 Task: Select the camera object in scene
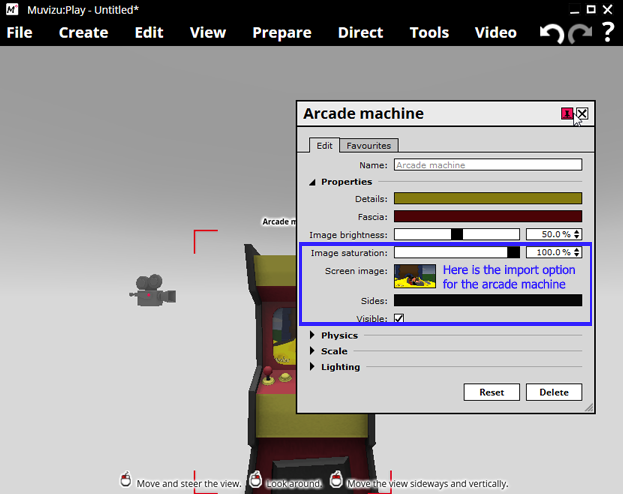tap(153, 291)
